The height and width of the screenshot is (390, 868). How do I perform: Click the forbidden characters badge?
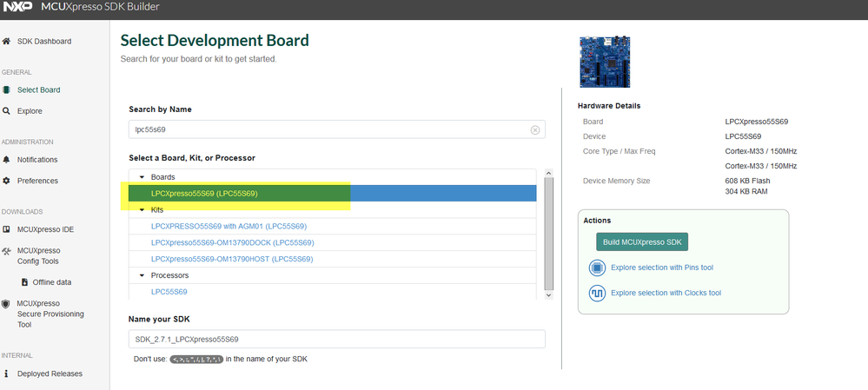pos(196,359)
